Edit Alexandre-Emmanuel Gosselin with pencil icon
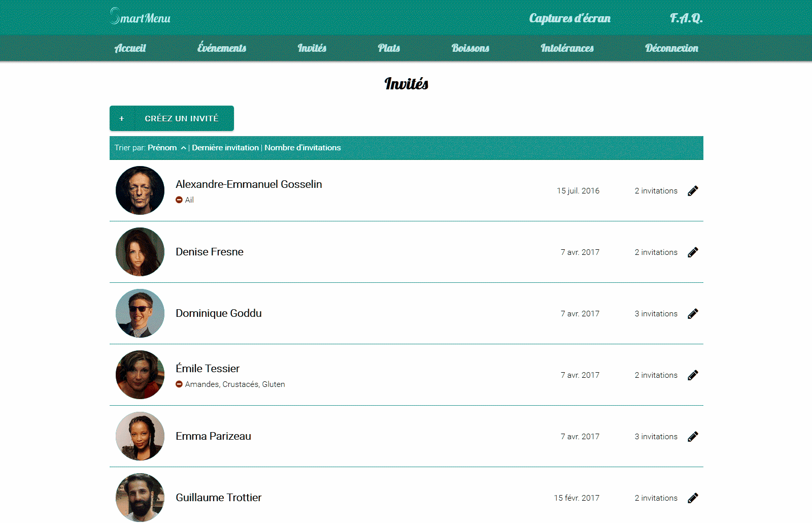 coord(693,191)
